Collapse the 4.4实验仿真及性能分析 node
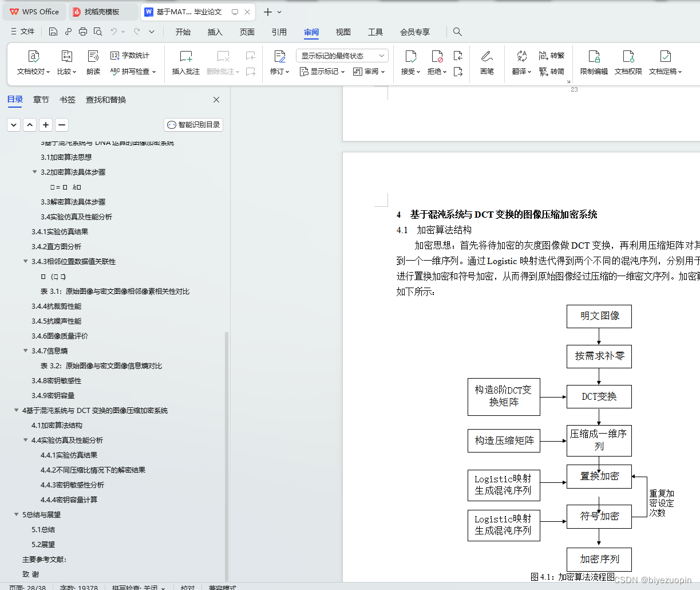This screenshot has height=590, width=700. [26, 440]
